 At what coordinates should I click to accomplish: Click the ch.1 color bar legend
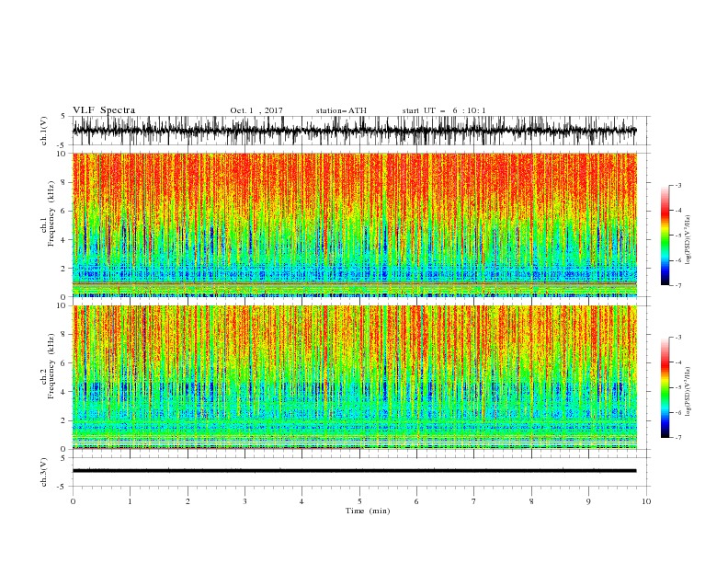[665, 235]
